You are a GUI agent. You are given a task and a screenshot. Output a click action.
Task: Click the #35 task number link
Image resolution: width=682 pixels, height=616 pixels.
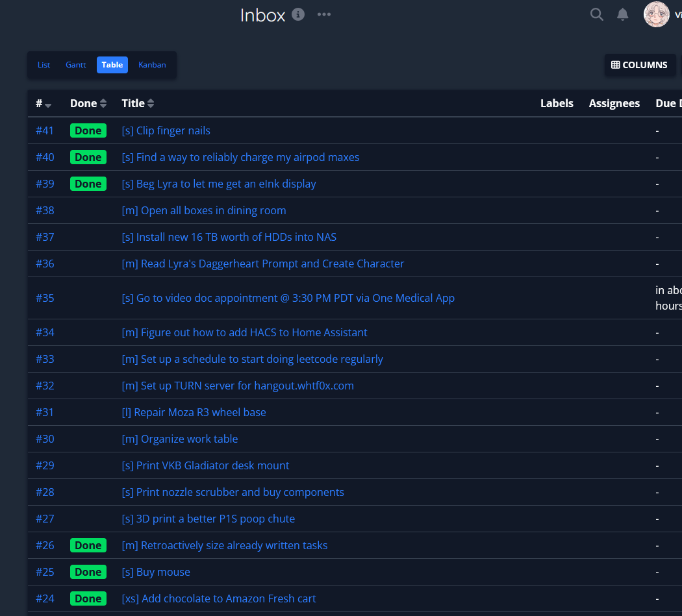click(x=45, y=298)
